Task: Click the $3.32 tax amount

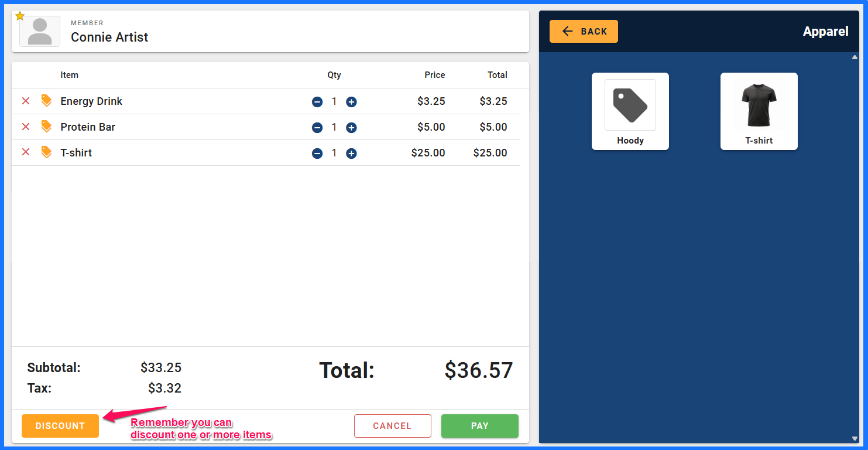Action: [x=164, y=388]
